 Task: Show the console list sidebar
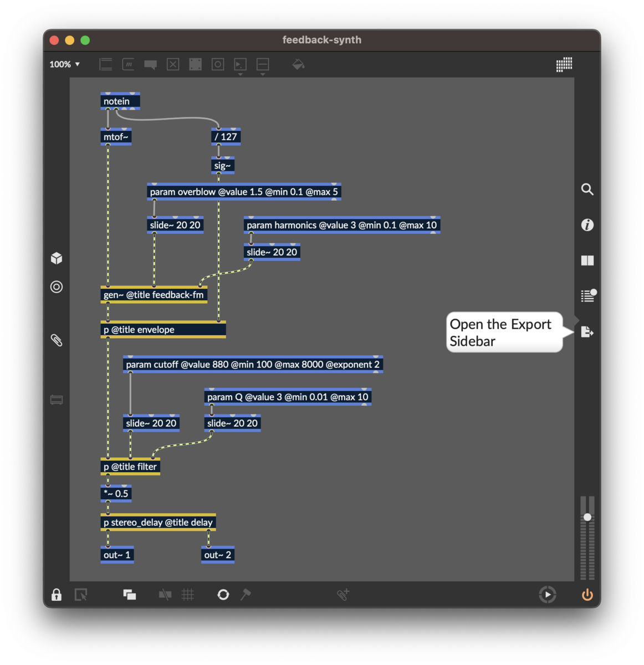[x=587, y=295]
